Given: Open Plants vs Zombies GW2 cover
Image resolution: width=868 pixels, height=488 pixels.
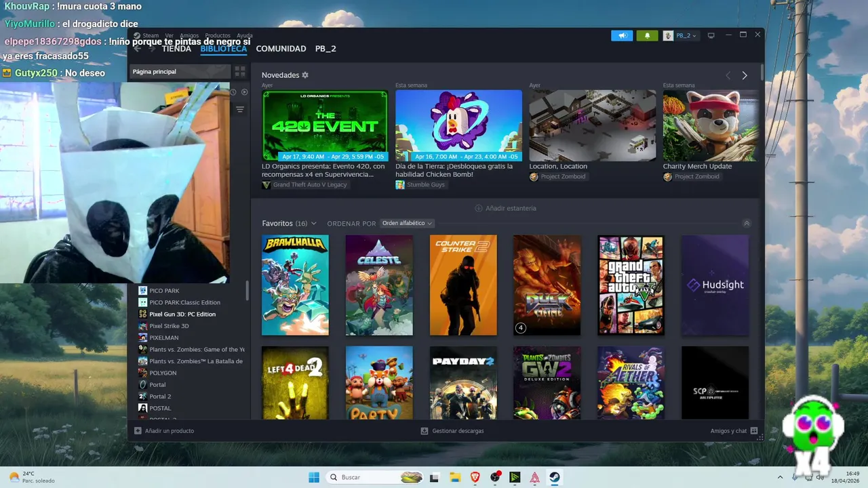Looking at the screenshot, I should pos(547,383).
